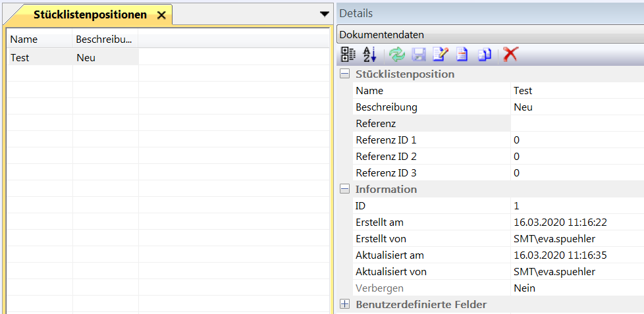The height and width of the screenshot is (314, 644).
Task: Collapse the Information section
Action: pos(344,190)
